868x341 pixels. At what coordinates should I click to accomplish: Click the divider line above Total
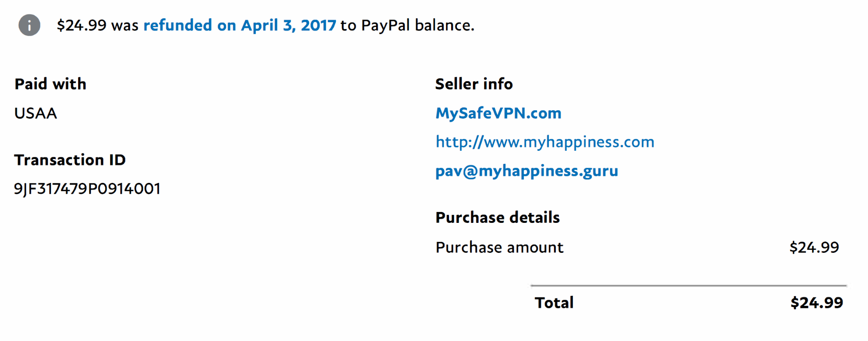pyautogui.click(x=689, y=286)
